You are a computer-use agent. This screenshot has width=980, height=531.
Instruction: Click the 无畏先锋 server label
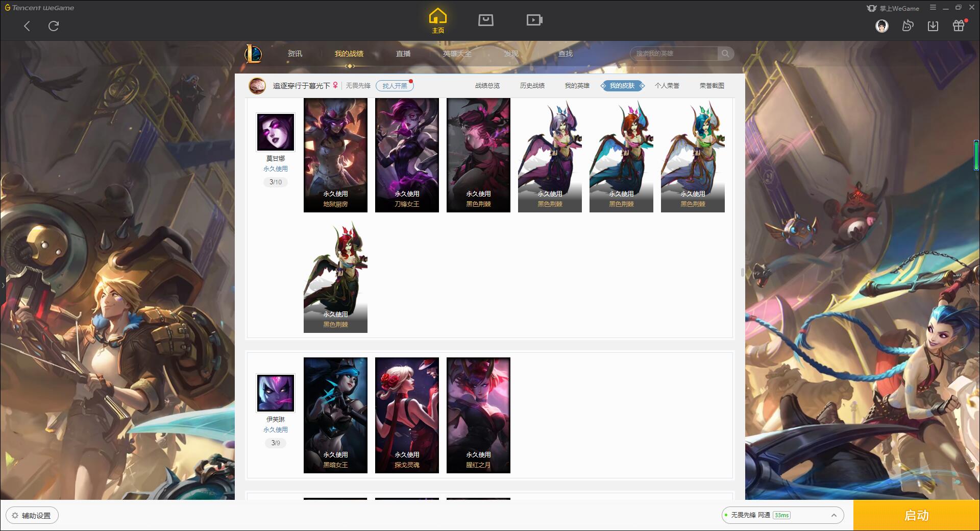click(358, 86)
